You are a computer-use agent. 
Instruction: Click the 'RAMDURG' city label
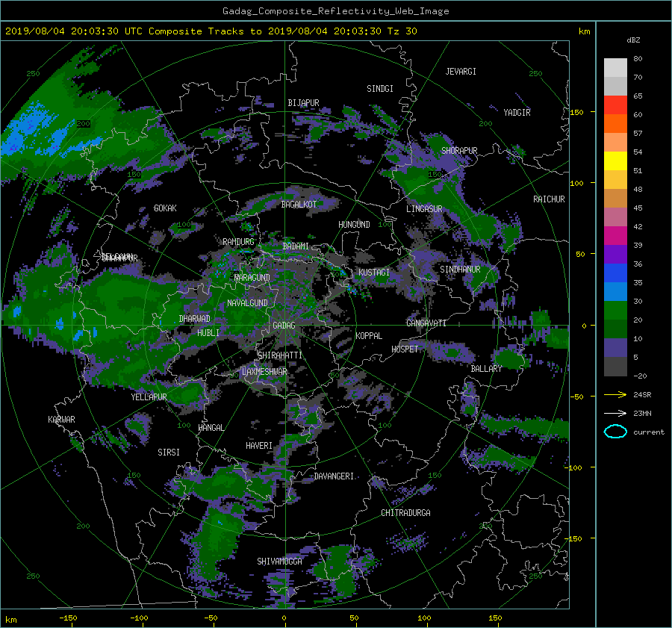click(238, 242)
